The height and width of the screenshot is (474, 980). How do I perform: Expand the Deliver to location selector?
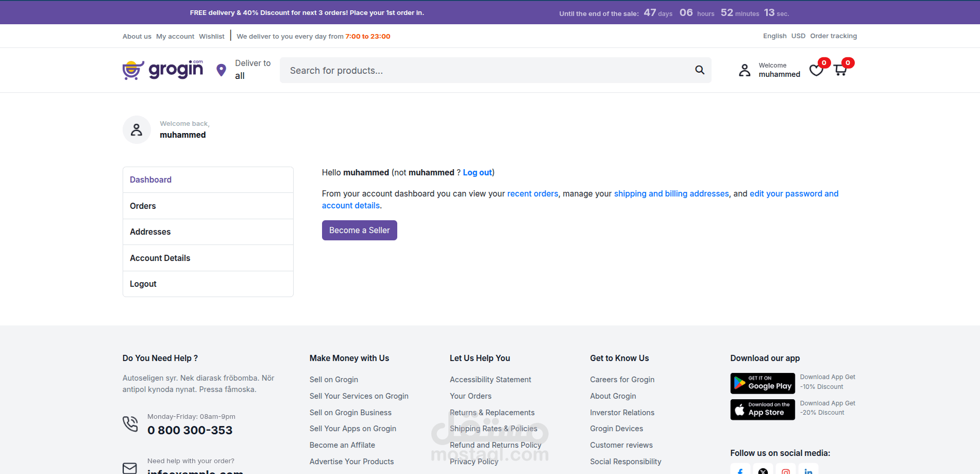pyautogui.click(x=252, y=70)
